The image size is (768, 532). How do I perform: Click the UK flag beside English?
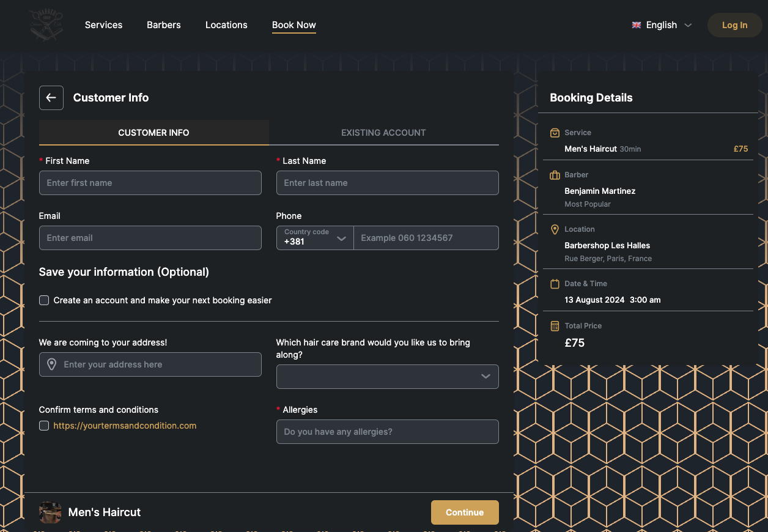pos(637,25)
